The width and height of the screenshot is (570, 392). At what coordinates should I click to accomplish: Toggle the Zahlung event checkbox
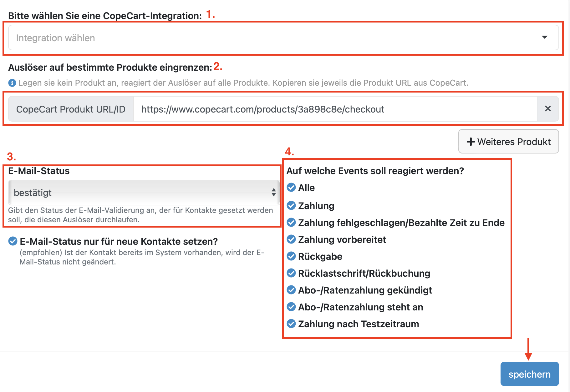(291, 206)
